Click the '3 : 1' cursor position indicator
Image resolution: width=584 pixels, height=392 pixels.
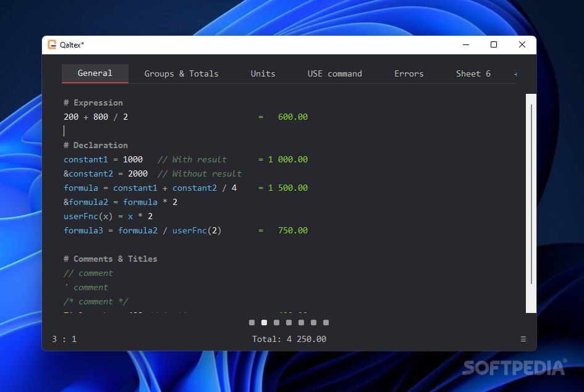[64, 339]
